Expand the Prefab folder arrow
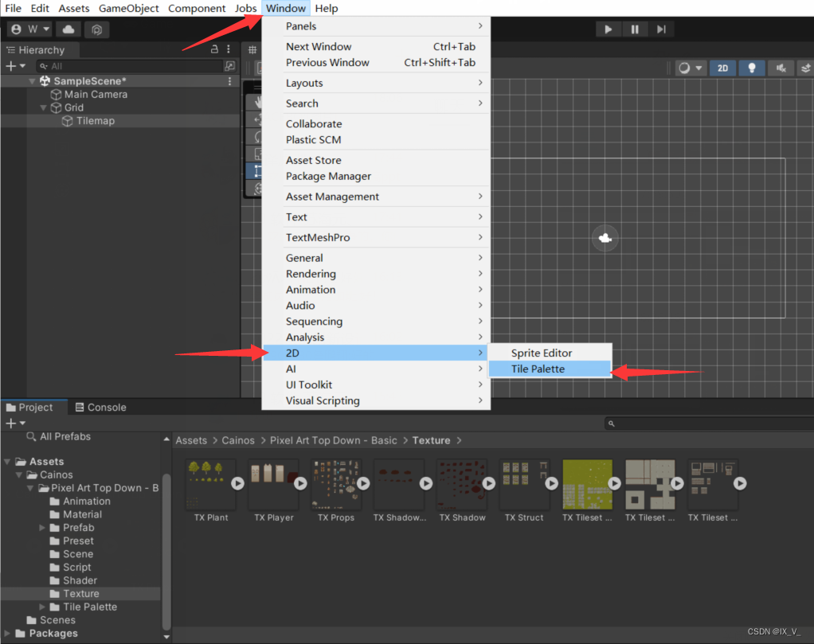This screenshot has width=814, height=644. pyautogui.click(x=42, y=528)
